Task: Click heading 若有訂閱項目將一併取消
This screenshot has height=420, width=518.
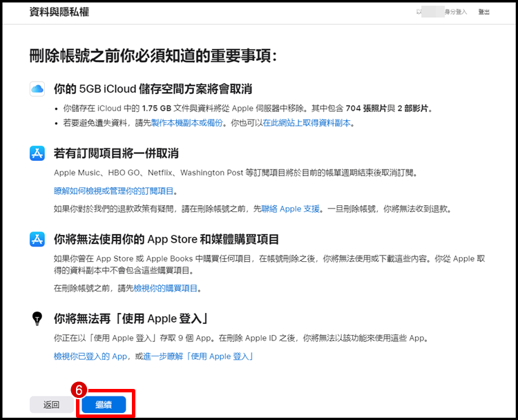Action: point(116,153)
